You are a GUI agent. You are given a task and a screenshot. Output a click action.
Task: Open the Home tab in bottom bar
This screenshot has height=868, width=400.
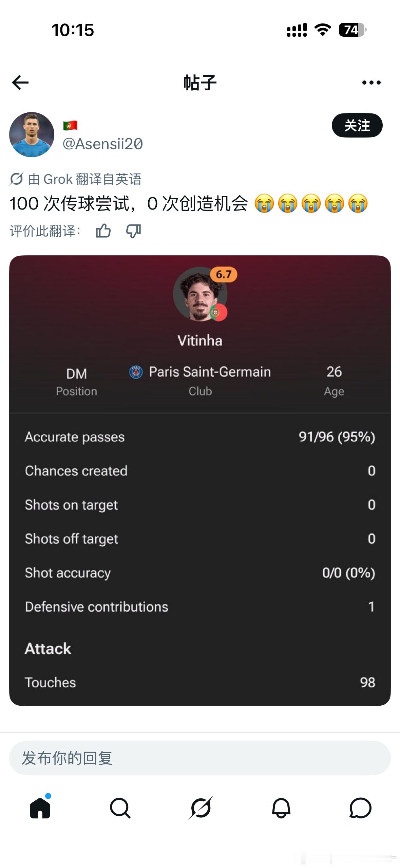click(x=40, y=807)
